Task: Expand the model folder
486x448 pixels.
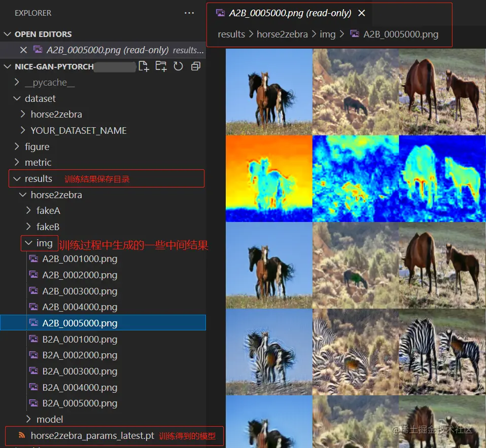Action: pos(28,419)
